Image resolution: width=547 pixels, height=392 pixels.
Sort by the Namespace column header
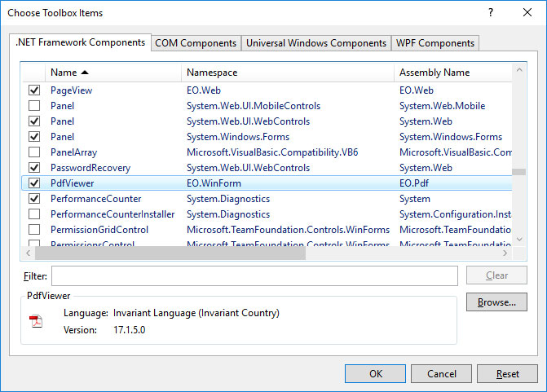point(288,73)
